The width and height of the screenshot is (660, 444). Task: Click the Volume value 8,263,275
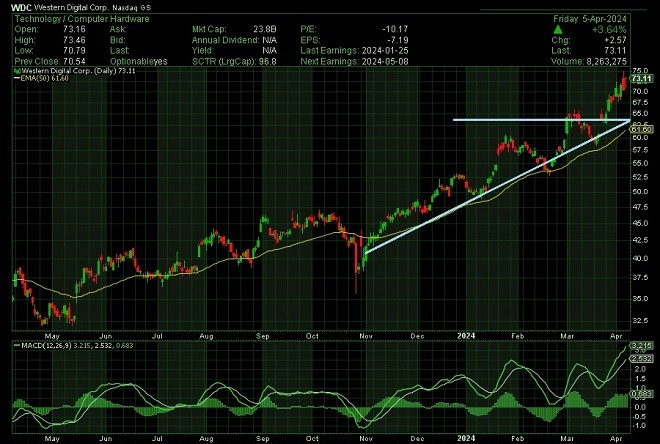click(x=606, y=61)
